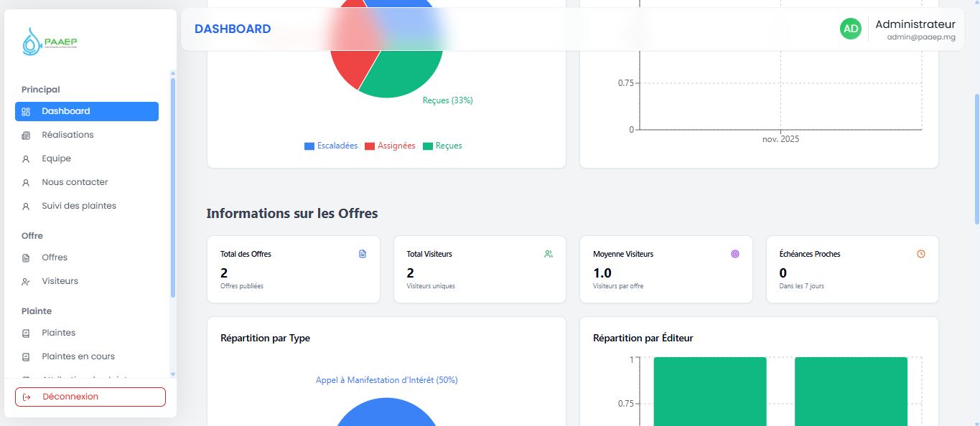Click the Visiteurs uniques caption
This screenshot has width=980, height=426.
pos(431,286)
